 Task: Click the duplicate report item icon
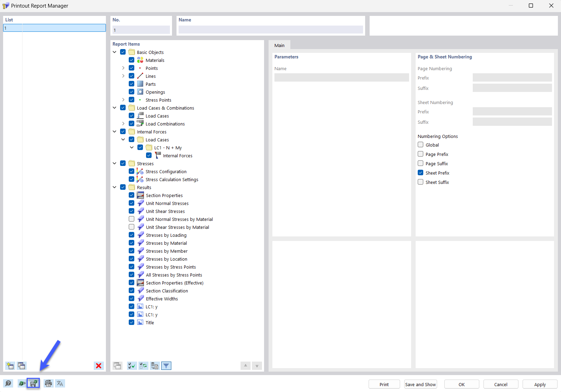click(x=117, y=366)
